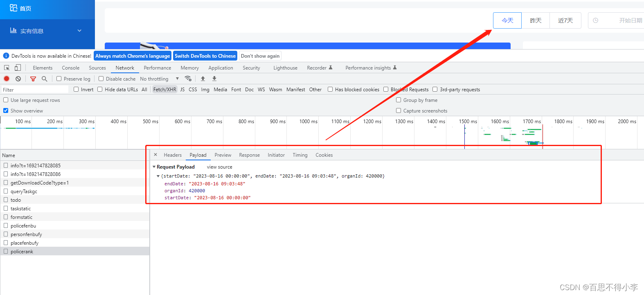This screenshot has height=295, width=644.
Task: Export HAR file download icon
Action: point(214,79)
